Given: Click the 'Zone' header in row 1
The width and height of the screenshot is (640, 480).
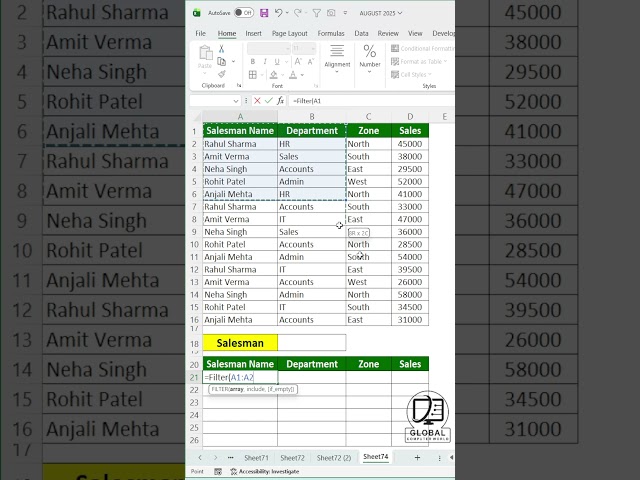Looking at the screenshot, I should click(369, 131).
